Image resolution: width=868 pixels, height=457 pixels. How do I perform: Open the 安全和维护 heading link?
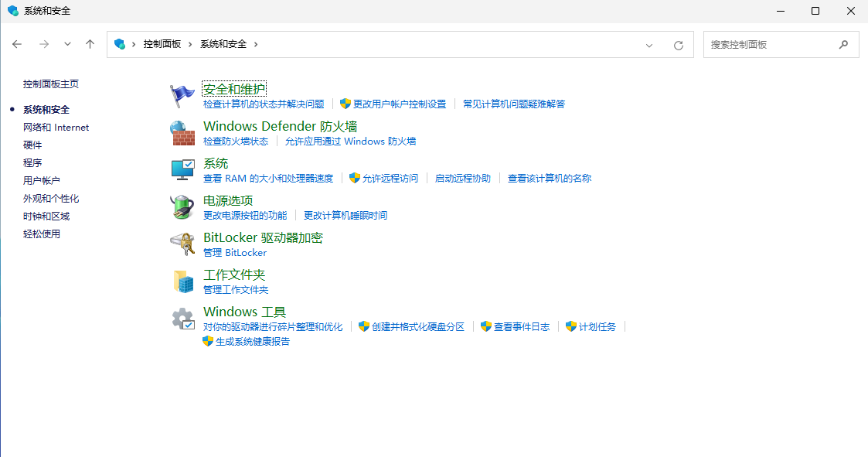click(234, 89)
